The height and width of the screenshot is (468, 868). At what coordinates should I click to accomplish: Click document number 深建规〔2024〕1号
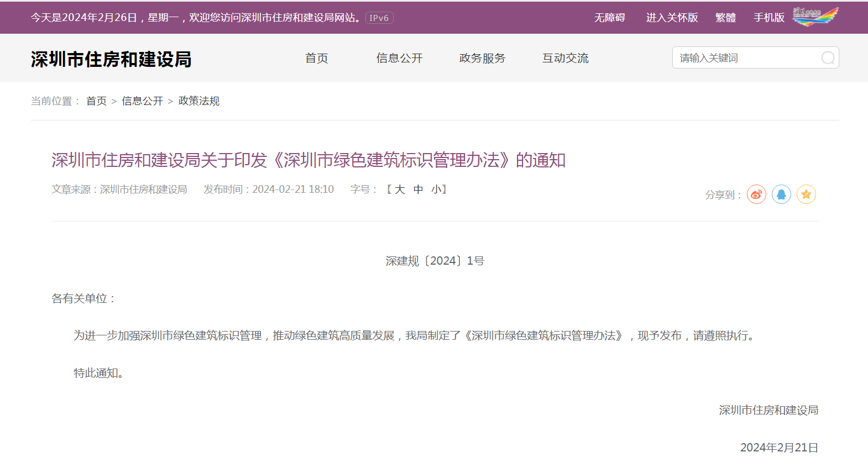pyautogui.click(x=435, y=261)
